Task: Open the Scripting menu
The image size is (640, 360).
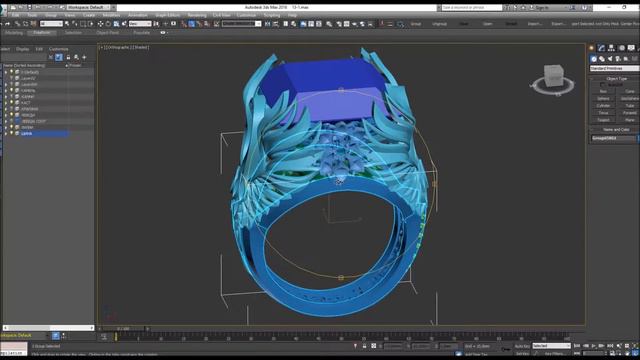Action: tap(271, 15)
